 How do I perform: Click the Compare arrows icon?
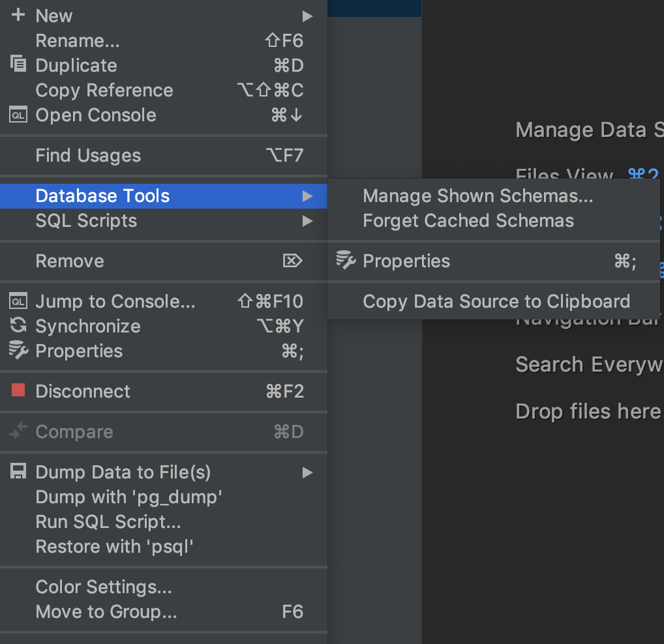click(18, 432)
